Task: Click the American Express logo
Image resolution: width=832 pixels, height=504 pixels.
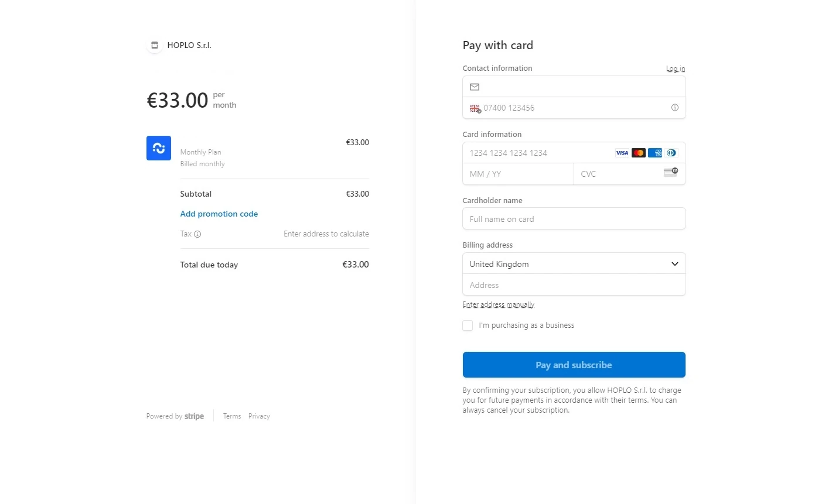Action: tap(654, 153)
